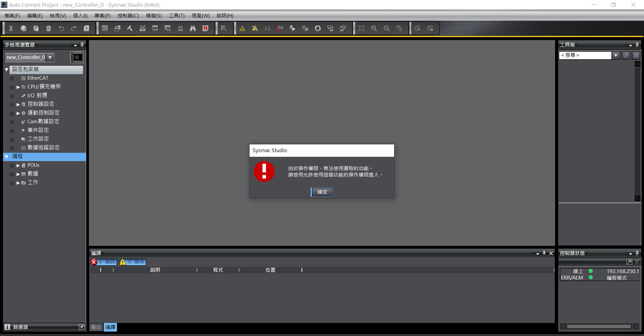The image size is (644, 336).
Task: Expand the POUs tree node
Action: [x=18, y=165]
